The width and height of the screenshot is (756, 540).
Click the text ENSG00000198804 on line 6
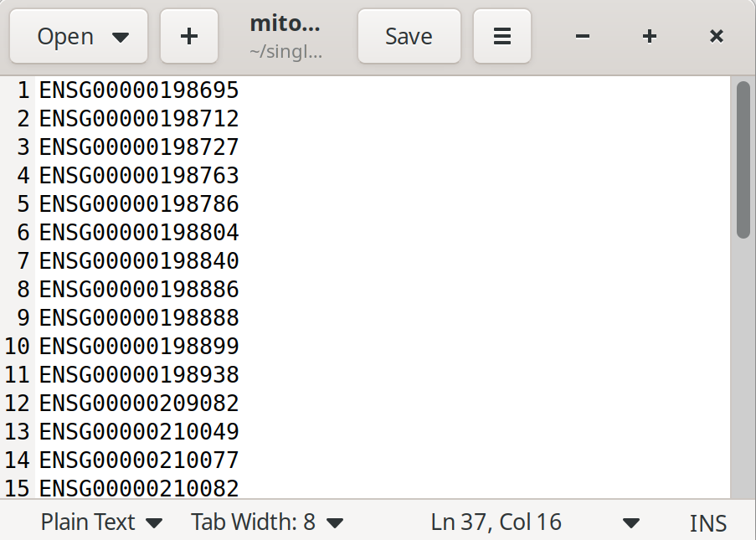pos(139,232)
